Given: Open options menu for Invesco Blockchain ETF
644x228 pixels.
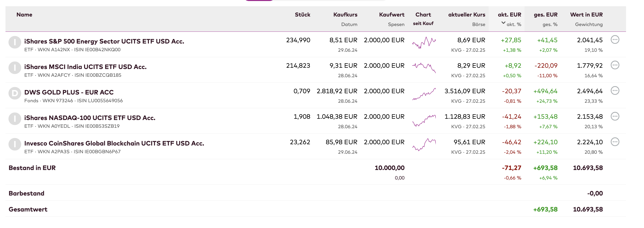Looking at the screenshot, I should tap(615, 142).
